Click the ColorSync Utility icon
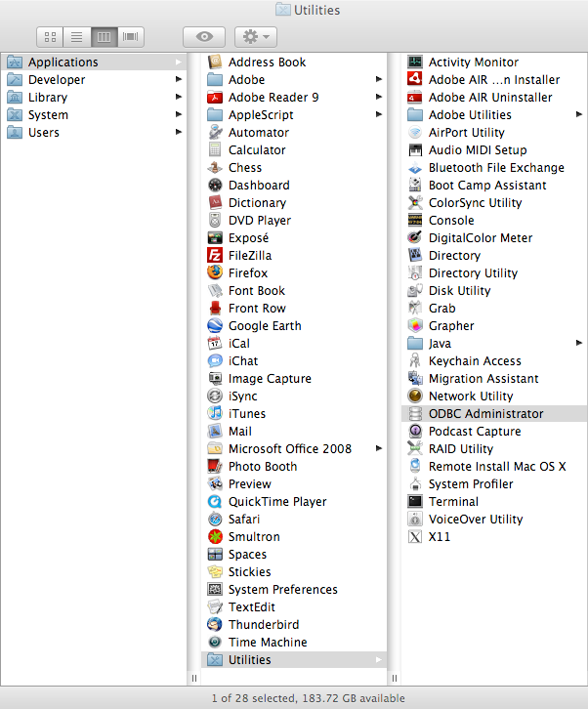588x709 pixels. coord(415,202)
